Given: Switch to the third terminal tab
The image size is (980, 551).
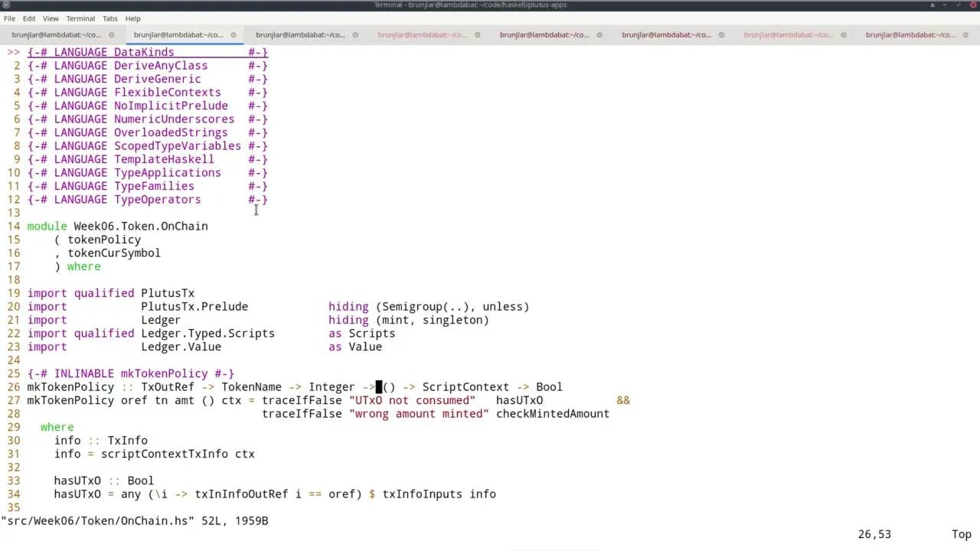Looking at the screenshot, I should click(x=300, y=34).
